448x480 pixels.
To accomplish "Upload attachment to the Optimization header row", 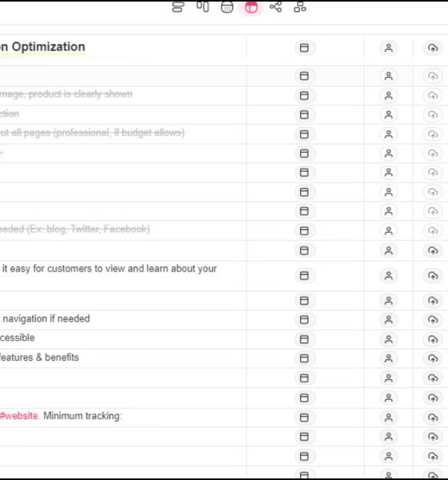I will coord(433,48).
